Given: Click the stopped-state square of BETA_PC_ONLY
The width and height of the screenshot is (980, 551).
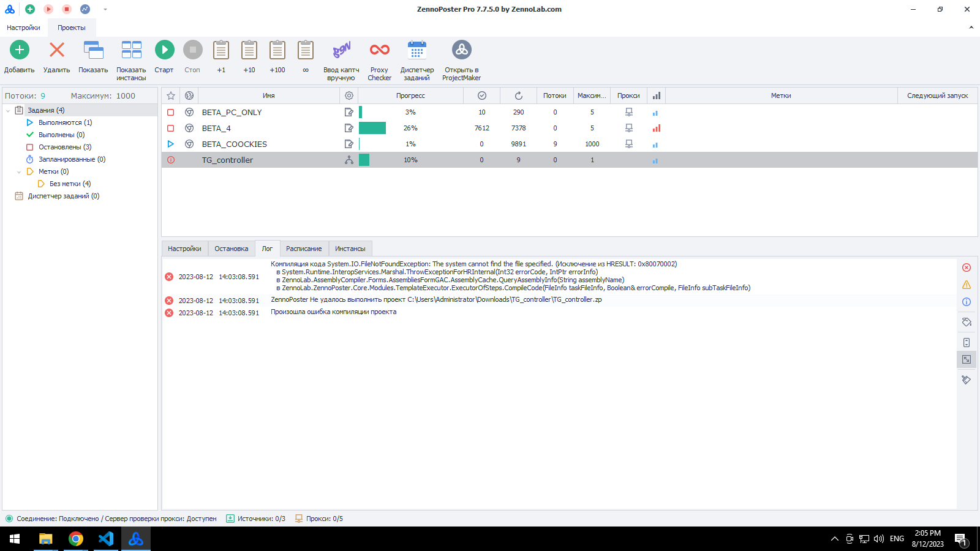Looking at the screenshot, I should click(x=171, y=112).
